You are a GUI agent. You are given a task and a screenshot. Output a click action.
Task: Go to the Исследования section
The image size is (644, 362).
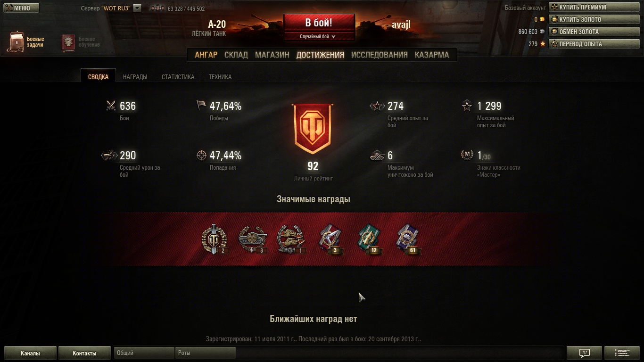coord(379,55)
